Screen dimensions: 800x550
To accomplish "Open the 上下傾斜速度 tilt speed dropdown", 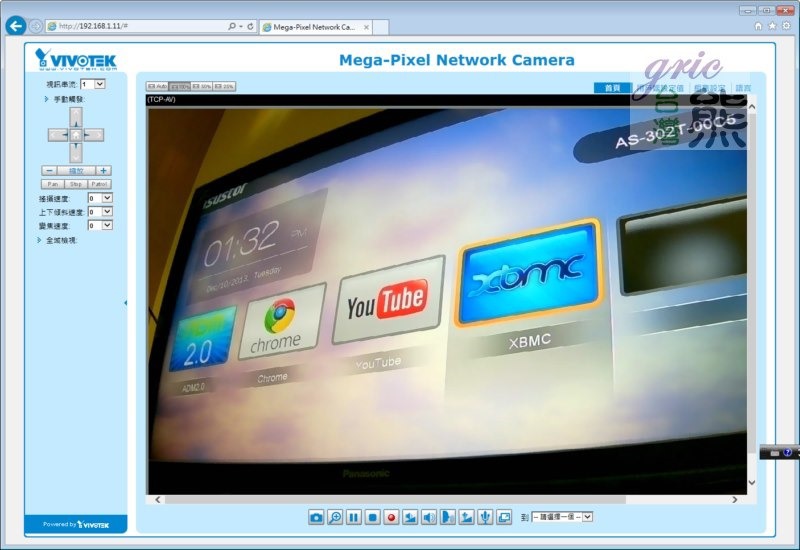I will click(x=100, y=211).
